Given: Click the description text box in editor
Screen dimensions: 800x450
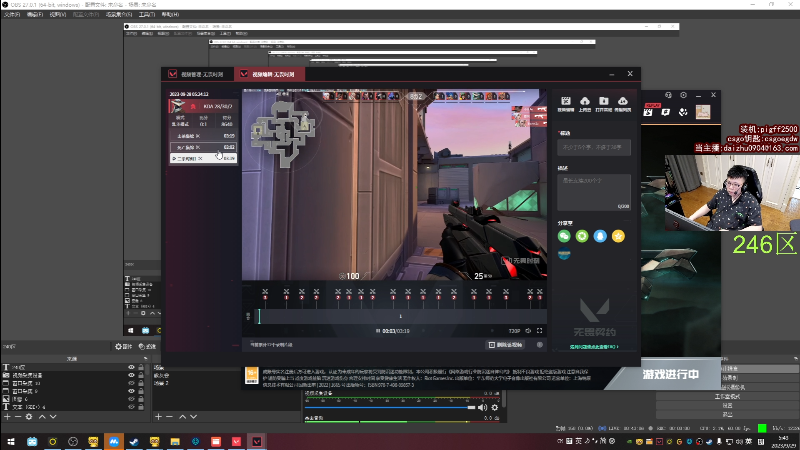Looking at the screenshot, I should point(594,192).
